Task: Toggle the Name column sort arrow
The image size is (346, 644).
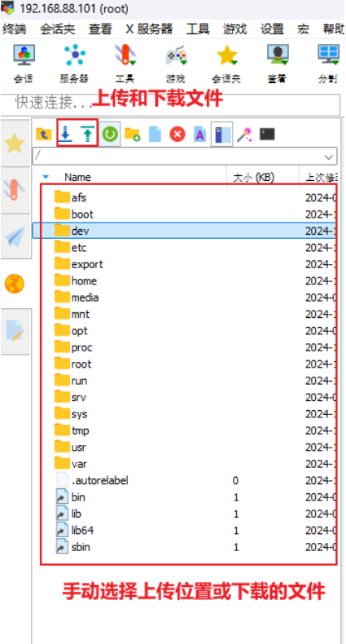Action: click(46, 178)
